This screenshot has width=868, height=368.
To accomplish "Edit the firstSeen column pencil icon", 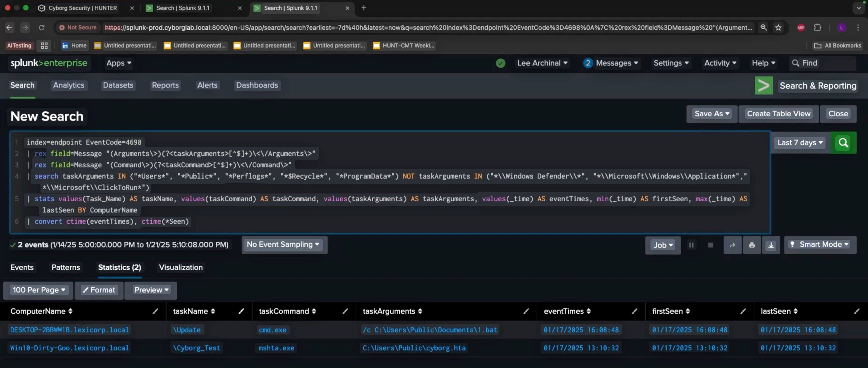I will coord(743,311).
